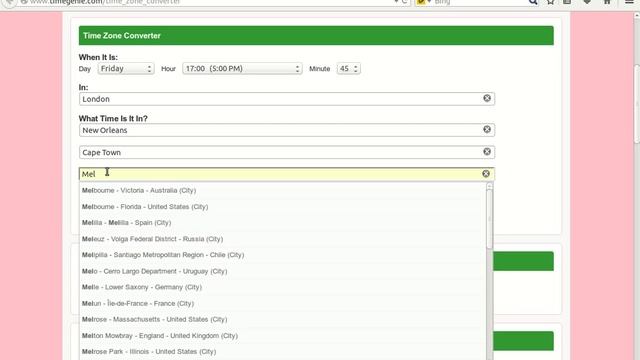Click the Bing search box
640x360 pixels.
478,2
